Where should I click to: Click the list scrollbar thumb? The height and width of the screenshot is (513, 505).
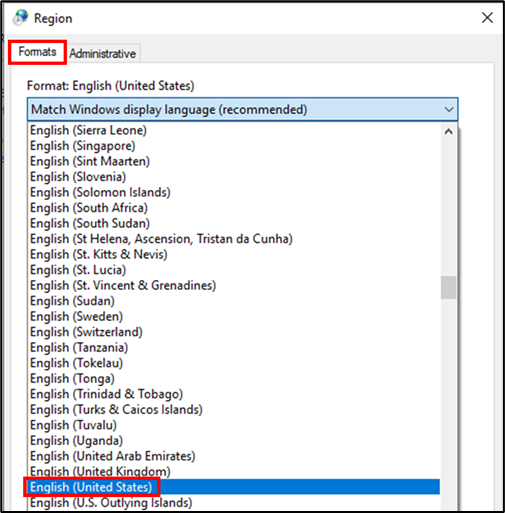(x=449, y=287)
